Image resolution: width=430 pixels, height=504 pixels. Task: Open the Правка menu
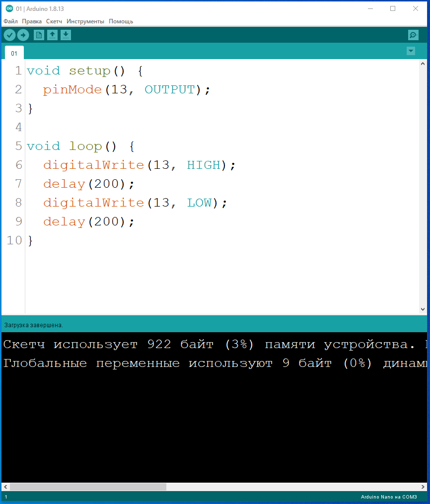tap(32, 21)
